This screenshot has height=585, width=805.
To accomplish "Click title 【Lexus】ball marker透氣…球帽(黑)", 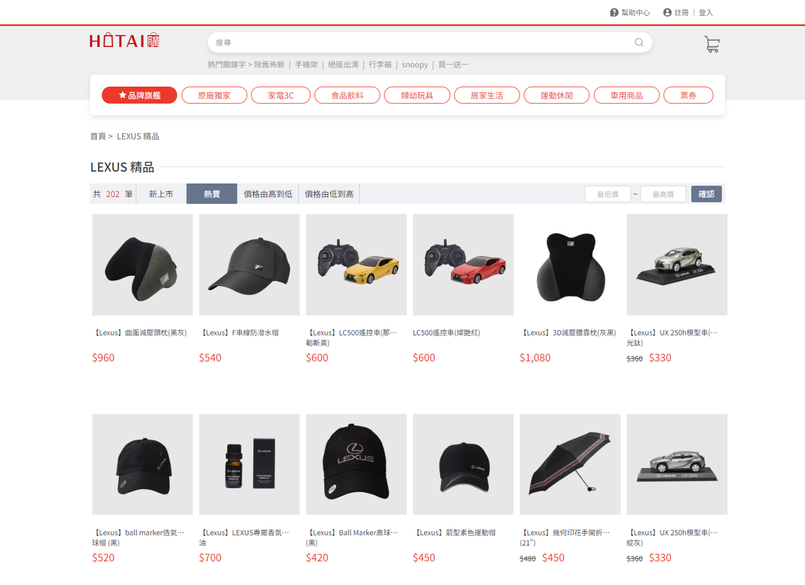I will click(139, 537).
